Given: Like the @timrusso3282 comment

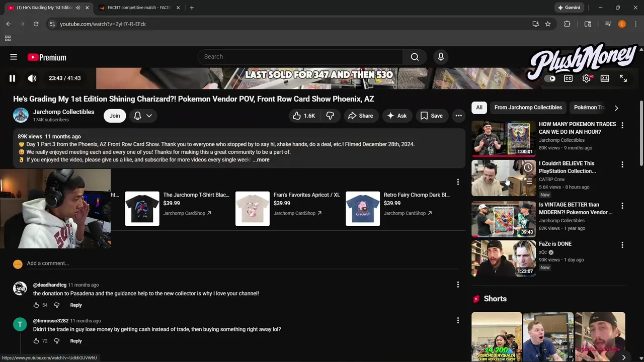Looking at the screenshot, I should tap(36, 341).
